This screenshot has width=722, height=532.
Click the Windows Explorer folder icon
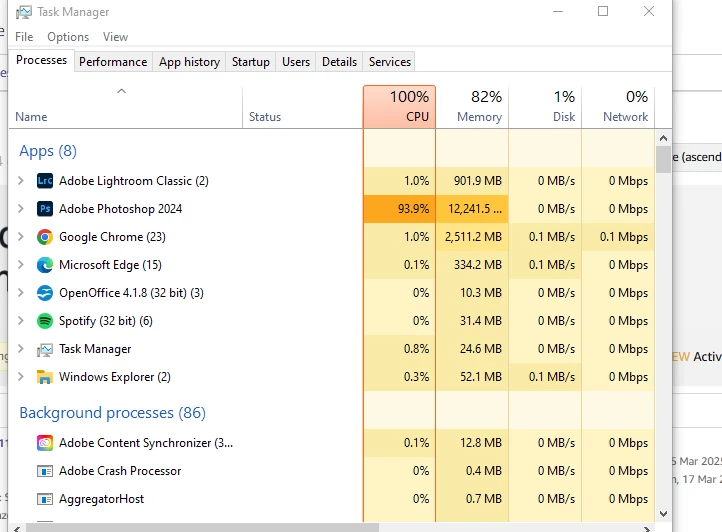(45, 377)
